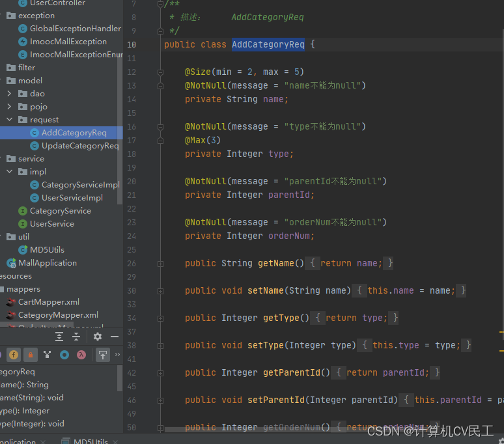Show more Structure toolbar items via chevrons

pyautogui.click(x=117, y=355)
